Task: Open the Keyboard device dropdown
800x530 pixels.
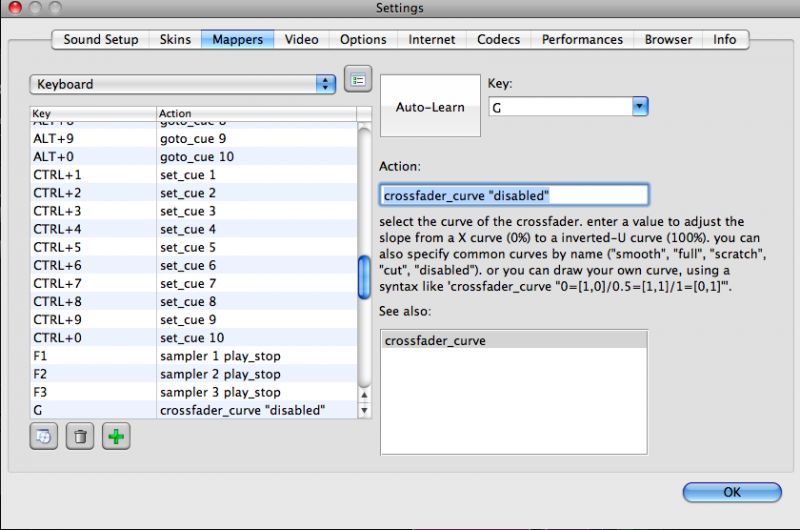Action: 183,84
